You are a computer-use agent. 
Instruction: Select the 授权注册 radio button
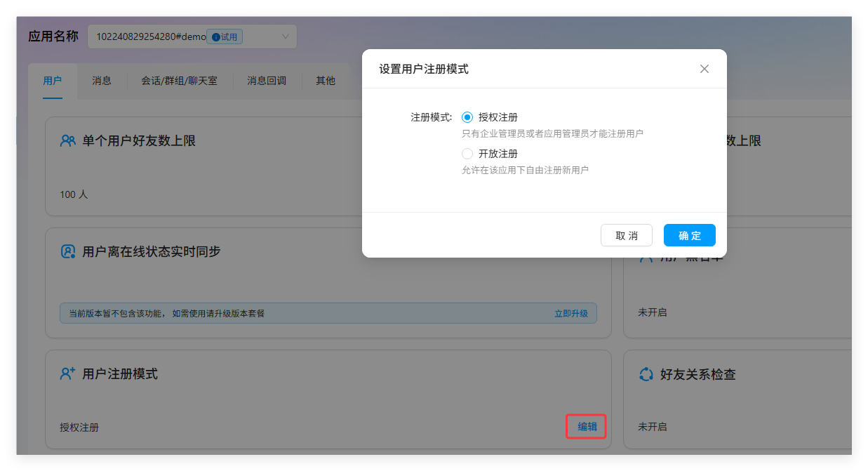(467, 117)
